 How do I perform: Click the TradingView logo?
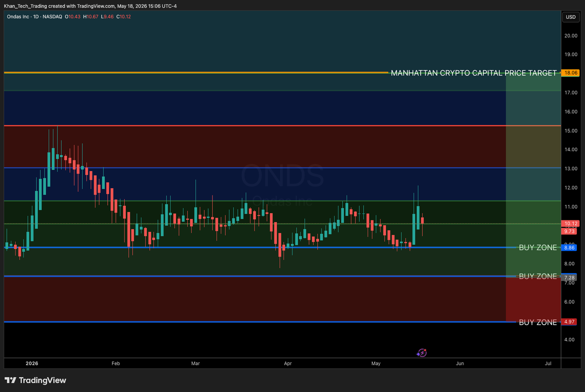(35, 380)
